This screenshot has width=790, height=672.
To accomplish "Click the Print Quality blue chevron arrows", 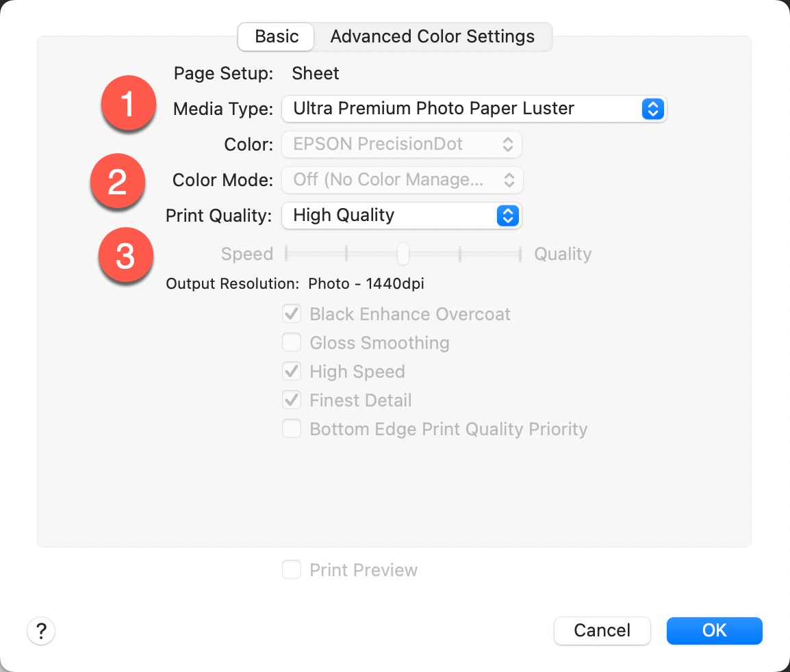I will (x=507, y=216).
